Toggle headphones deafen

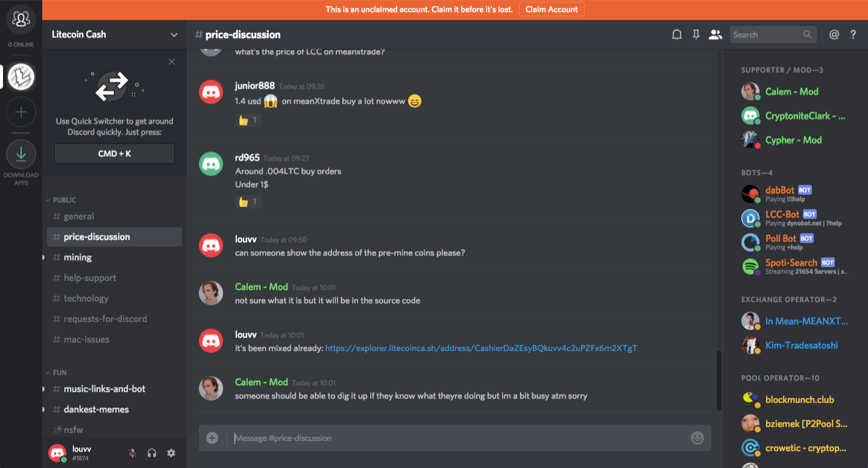(152, 453)
